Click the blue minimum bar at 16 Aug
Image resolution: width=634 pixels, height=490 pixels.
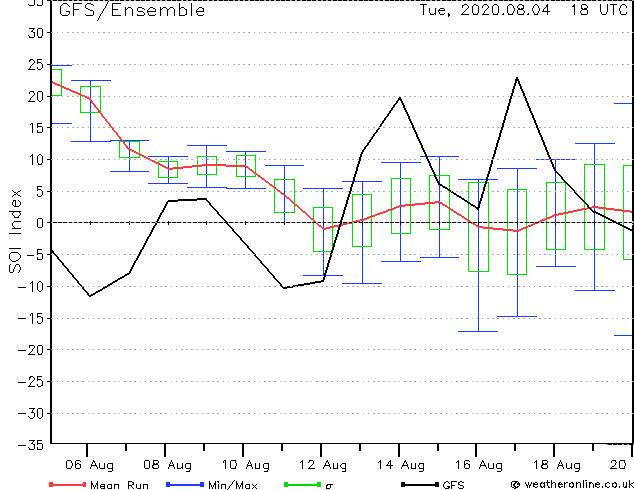point(478,332)
